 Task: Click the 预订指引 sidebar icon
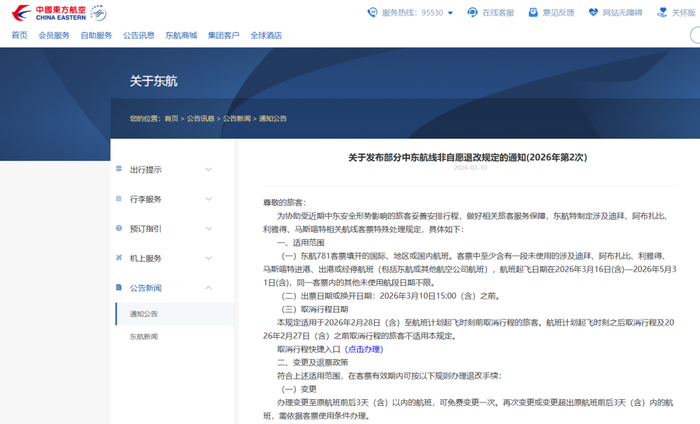[x=120, y=229]
